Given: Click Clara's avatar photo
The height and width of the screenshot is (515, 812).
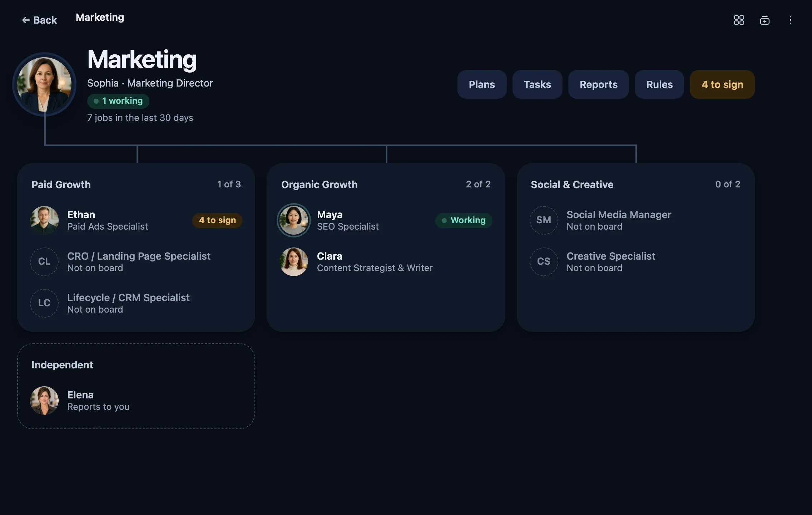Looking at the screenshot, I should click(x=294, y=262).
